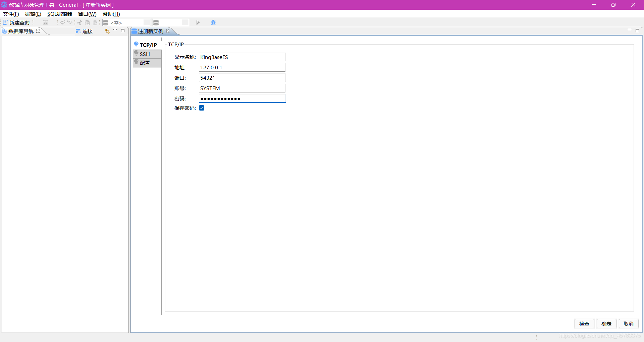
Task: Click the undo arrow icon
Action: tap(63, 22)
